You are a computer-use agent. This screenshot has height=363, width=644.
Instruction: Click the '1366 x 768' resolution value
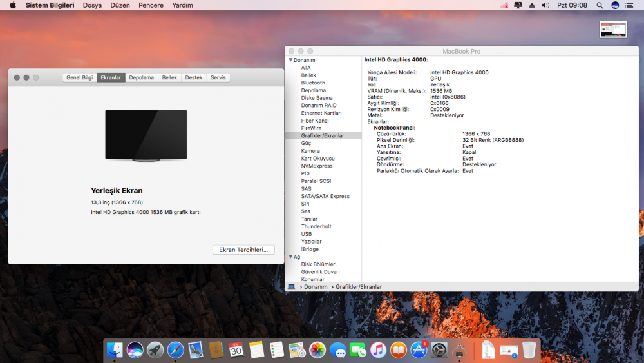[x=476, y=134]
